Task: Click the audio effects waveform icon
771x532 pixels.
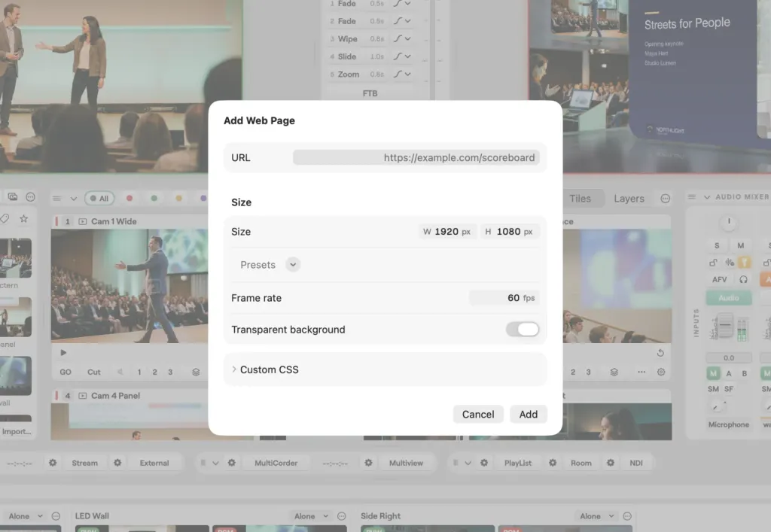Action: click(x=730, y=263)
